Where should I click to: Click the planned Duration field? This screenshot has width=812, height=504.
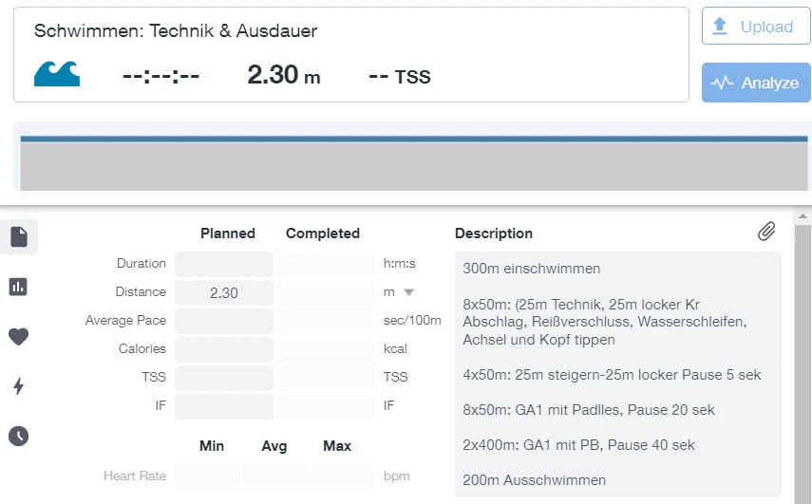(x=224, y=265)
